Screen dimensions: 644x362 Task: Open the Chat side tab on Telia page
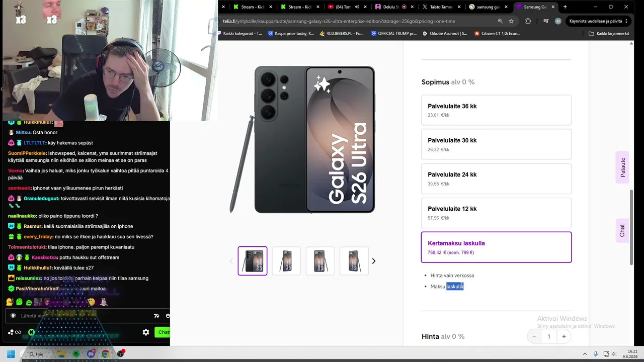[x=622, y=231]
